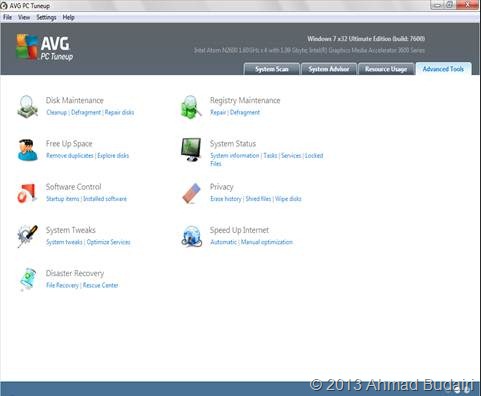
Task: Open Rescue Center link
Action: pyautogui.click(x=101, y=285)
